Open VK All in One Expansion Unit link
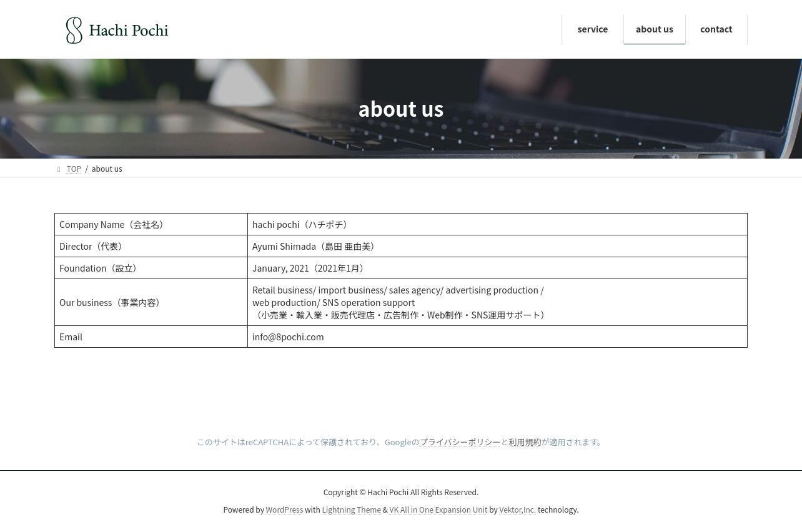Screen dimensions: 802x532 [438, 510]
